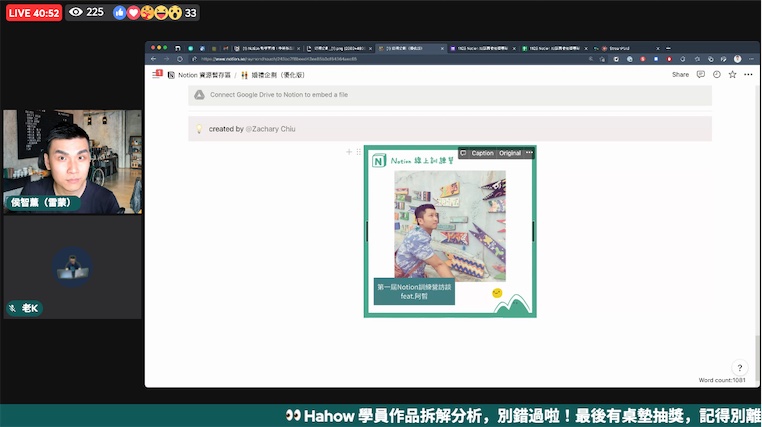
Task: Click 老K participant avatar tile
Action: (72, 267)
